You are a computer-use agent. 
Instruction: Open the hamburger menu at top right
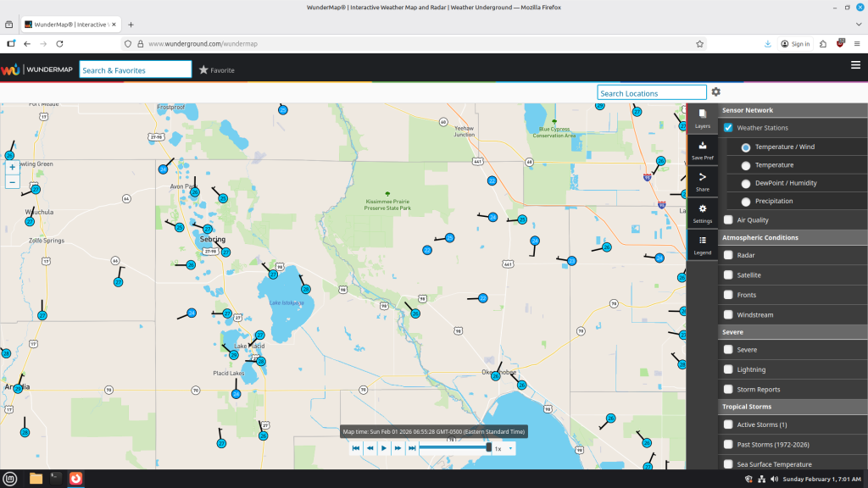tap(855, 65)
